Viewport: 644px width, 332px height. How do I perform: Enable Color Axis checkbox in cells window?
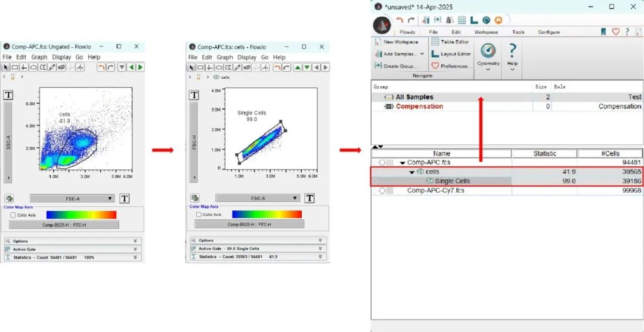(199, 215)
